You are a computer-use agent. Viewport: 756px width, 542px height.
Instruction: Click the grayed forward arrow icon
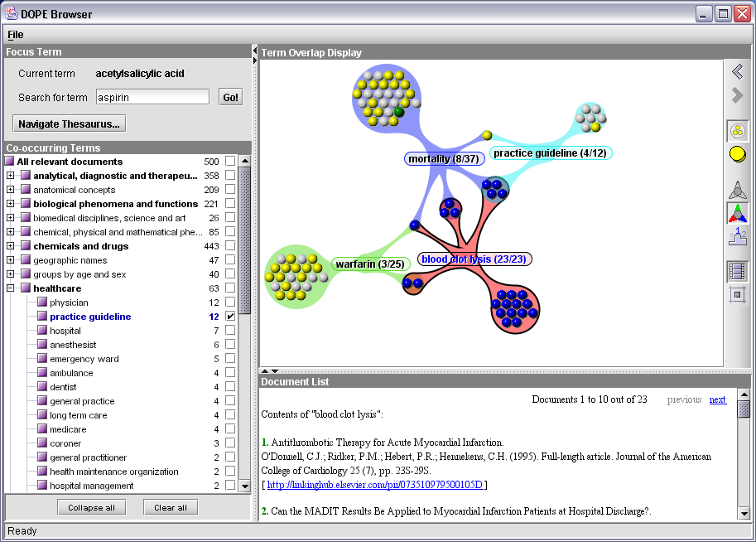[737, 96]
